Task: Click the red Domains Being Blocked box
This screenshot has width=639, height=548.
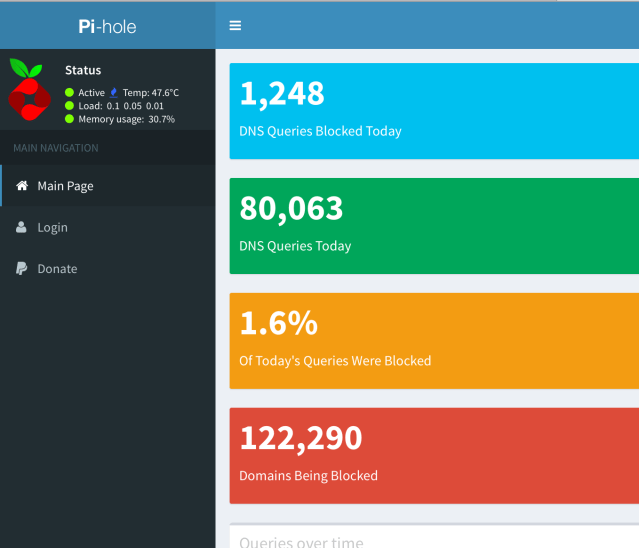Action: (x=434, y=456)
